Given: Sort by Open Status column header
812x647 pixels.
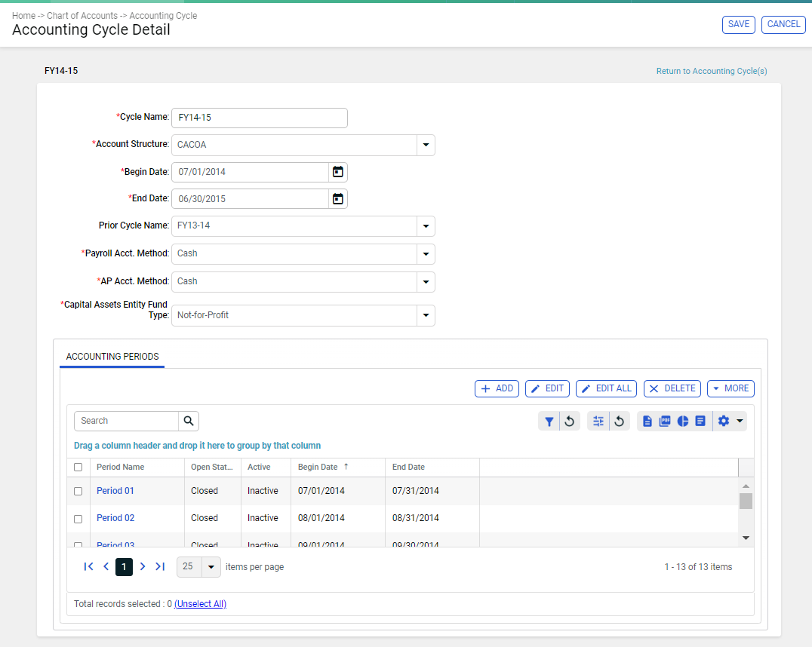Looking at the screenshot, I should [x=213, y=467].
